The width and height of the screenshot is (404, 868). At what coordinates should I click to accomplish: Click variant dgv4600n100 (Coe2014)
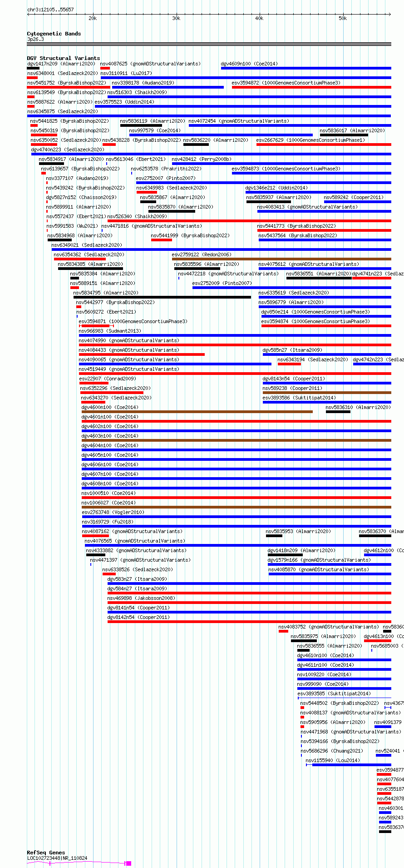[110, 407]
